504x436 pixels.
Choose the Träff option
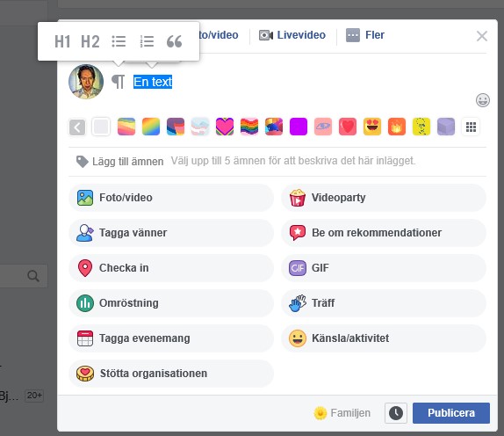tap(384, 303)
